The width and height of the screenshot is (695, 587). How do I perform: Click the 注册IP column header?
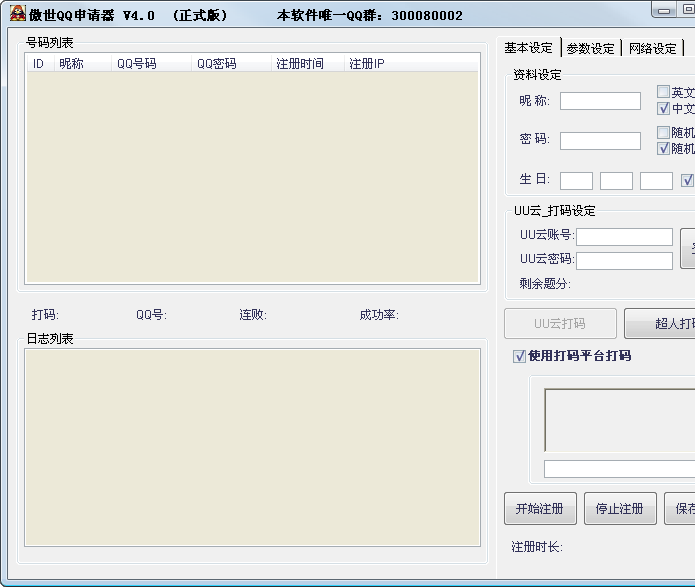(x=411, y=63)
